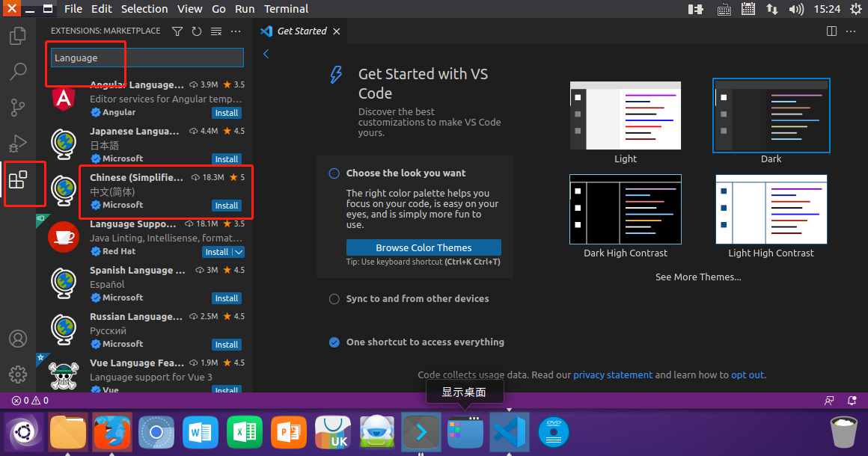Install the Spanish Language Pack
The image size is (868, 456).
[227, 298]
